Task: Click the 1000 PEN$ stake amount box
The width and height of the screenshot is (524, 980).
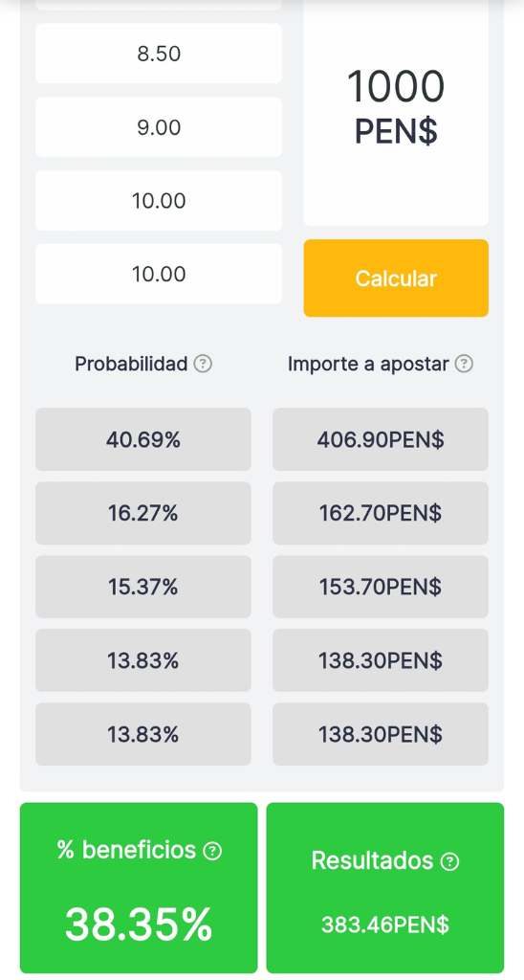Action: (x=396, y=109)
